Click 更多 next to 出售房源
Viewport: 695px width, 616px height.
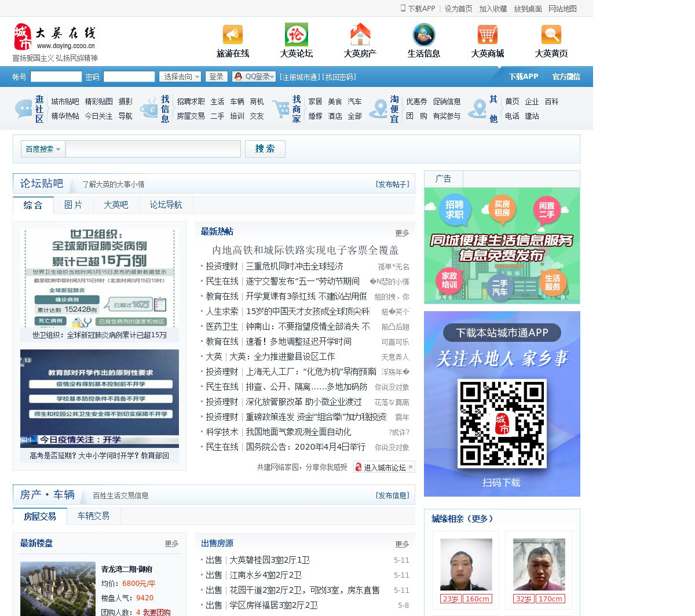(x=403, y=544)
